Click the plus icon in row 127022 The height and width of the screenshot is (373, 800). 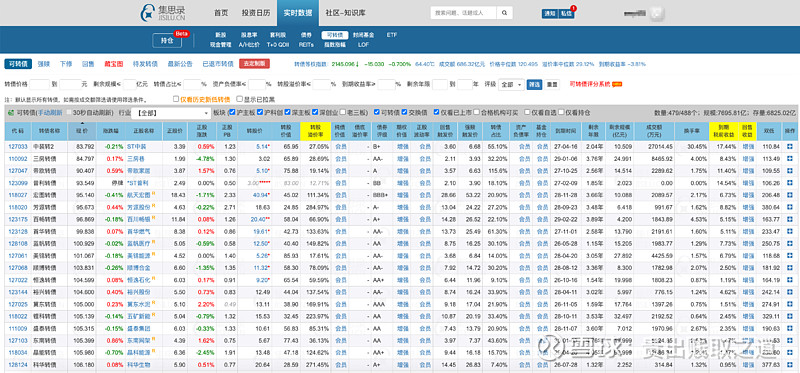point(790,280)
